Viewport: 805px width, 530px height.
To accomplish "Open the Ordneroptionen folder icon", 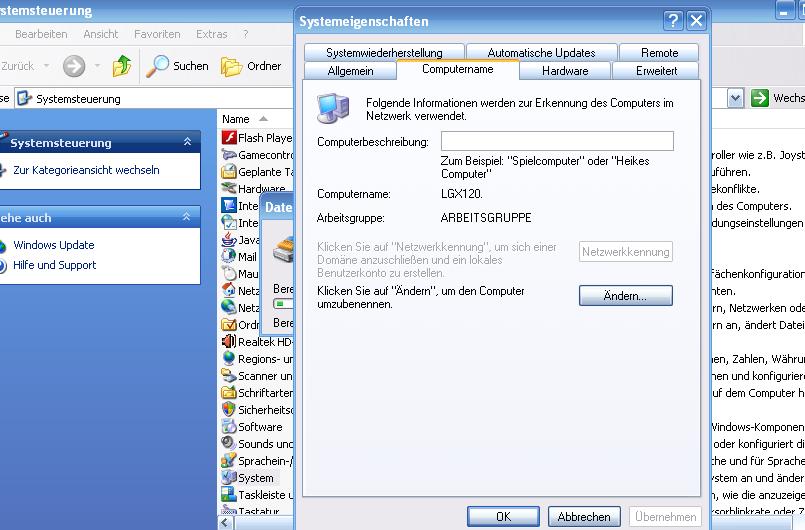I will (x=229, y=325).
